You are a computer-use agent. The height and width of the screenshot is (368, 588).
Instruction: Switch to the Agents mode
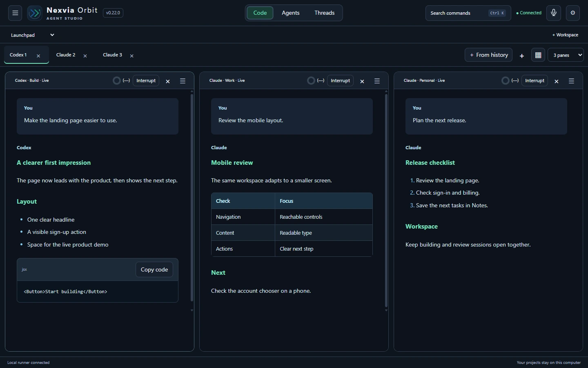coord(291,13)
